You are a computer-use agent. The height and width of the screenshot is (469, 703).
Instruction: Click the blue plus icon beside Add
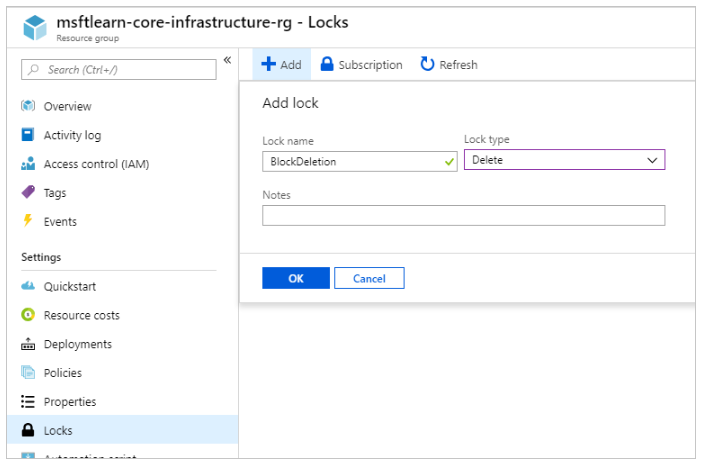click(x=269, y=64)
